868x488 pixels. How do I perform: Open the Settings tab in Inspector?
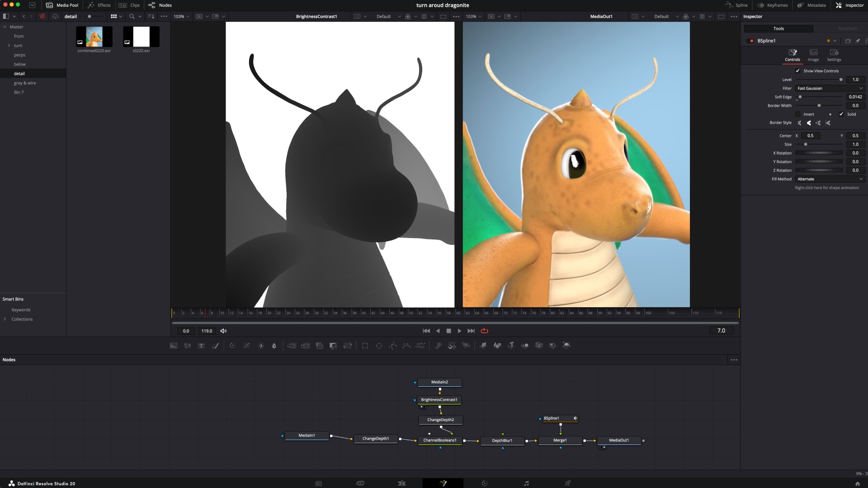(834, 55)
